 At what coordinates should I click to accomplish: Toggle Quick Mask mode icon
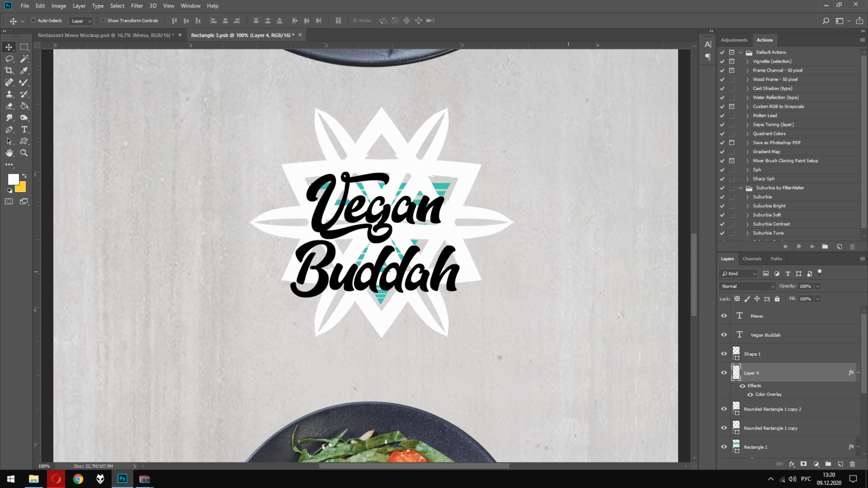[9, 201]
